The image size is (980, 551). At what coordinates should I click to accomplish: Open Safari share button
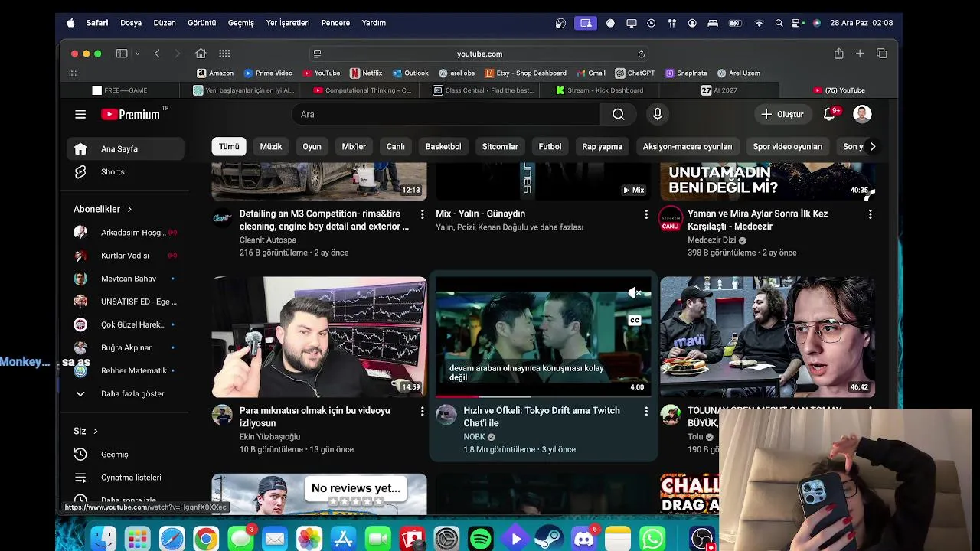[x=839, y=54]
